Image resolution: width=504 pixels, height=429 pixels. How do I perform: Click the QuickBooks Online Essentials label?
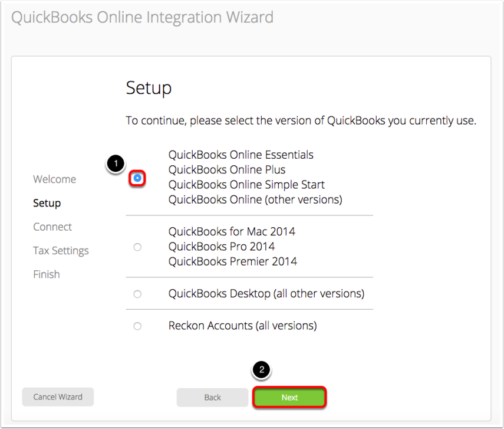click(241, 155)
